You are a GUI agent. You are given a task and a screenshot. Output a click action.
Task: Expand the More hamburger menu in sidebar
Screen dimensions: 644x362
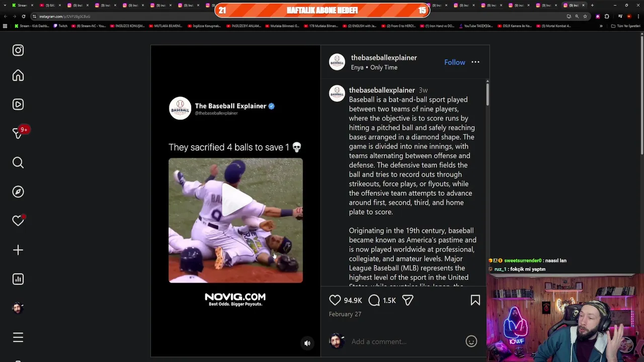18,337
